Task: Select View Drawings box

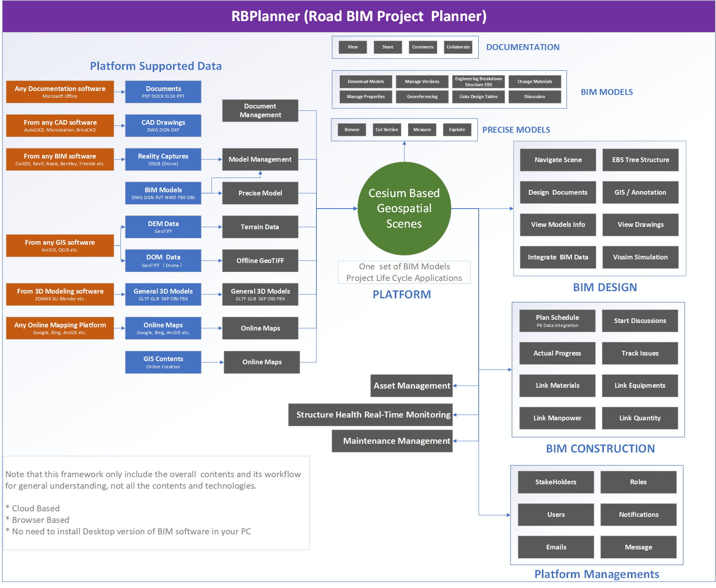Action: (x=640, y=224)
